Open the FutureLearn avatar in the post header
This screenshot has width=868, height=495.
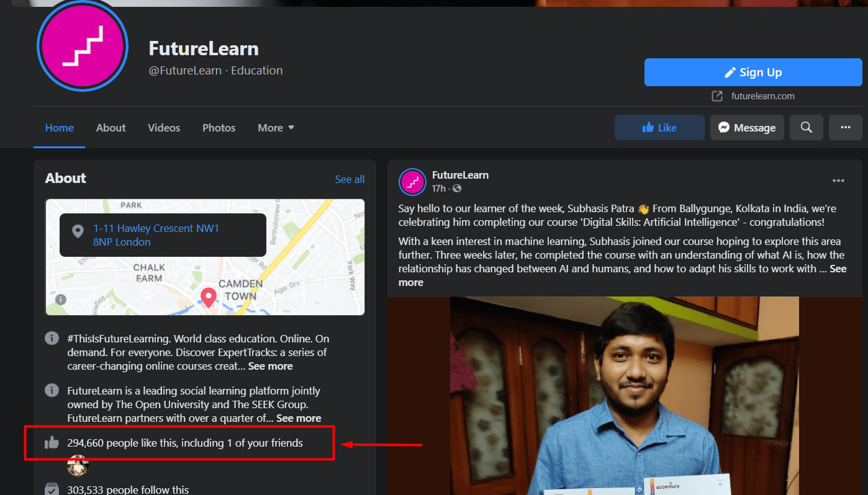pos(412,181)
